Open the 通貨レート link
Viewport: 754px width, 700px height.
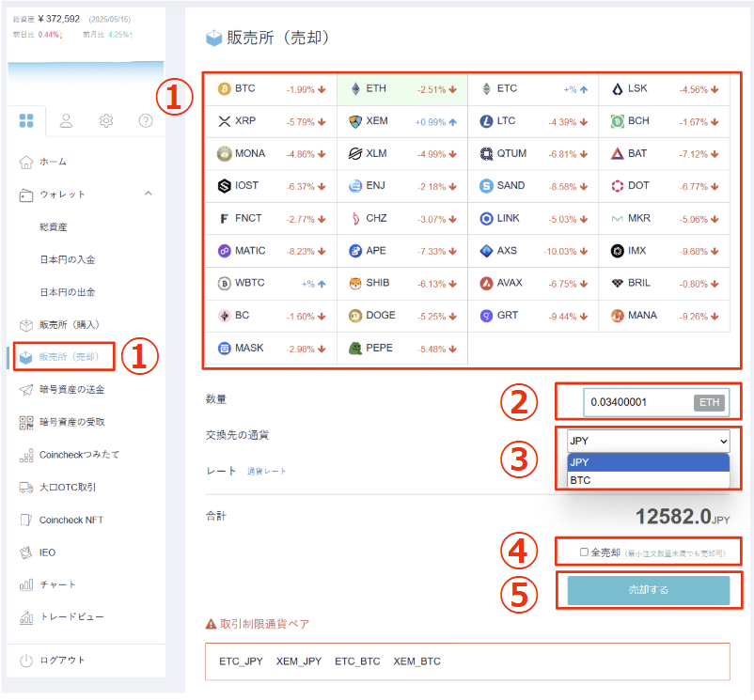pos(266,472)
